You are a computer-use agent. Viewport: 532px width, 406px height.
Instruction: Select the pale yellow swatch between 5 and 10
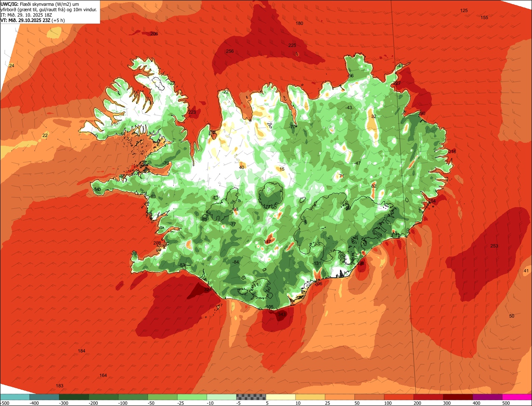coord(281,397)
